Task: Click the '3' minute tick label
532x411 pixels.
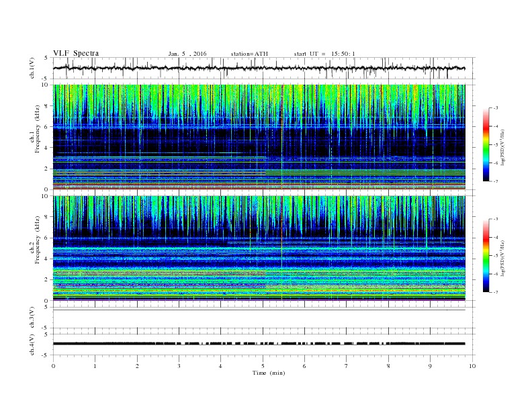Action: [x=179, y=366]
